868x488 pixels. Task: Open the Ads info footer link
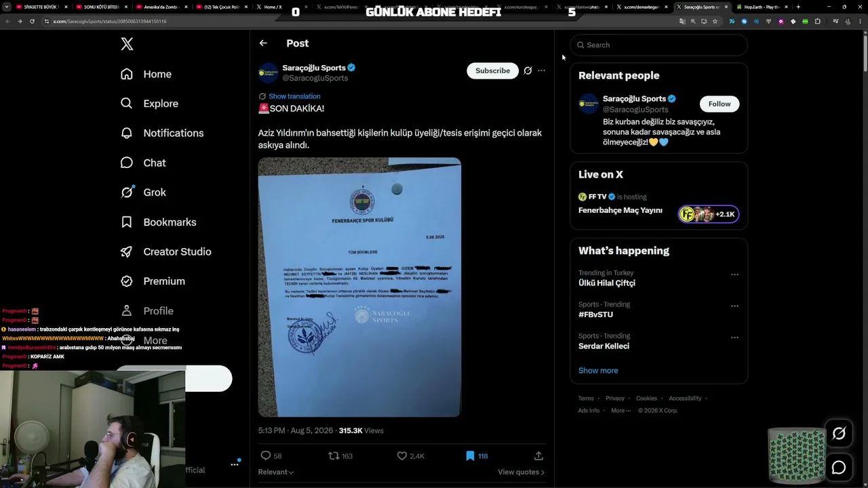click(x=589, y=411)
